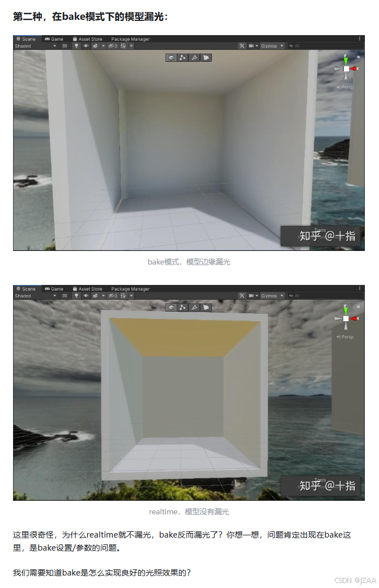Select the edge edit tool in the lower overlay
The image size is (379, 588).
[x=194, y=308]
